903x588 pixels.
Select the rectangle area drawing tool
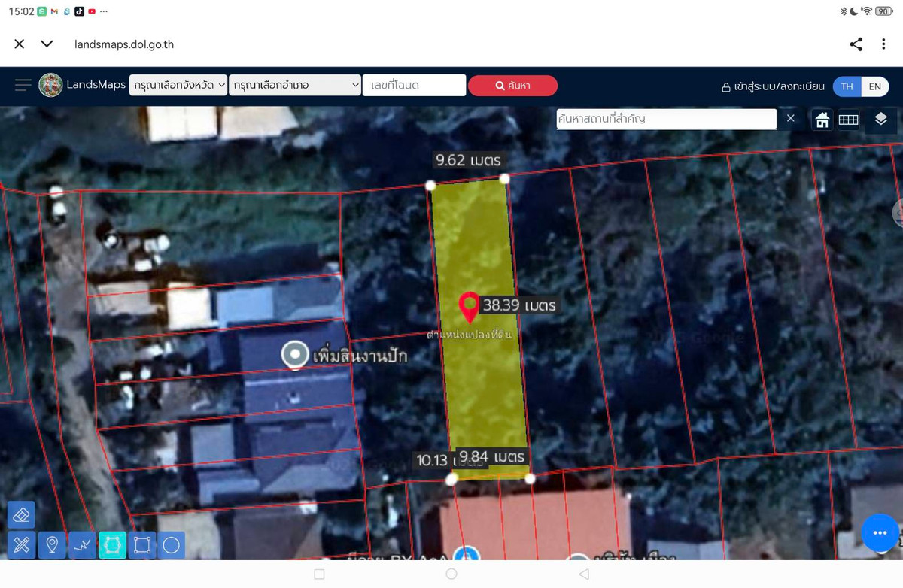pyautogui.click(x=141, y=545)
